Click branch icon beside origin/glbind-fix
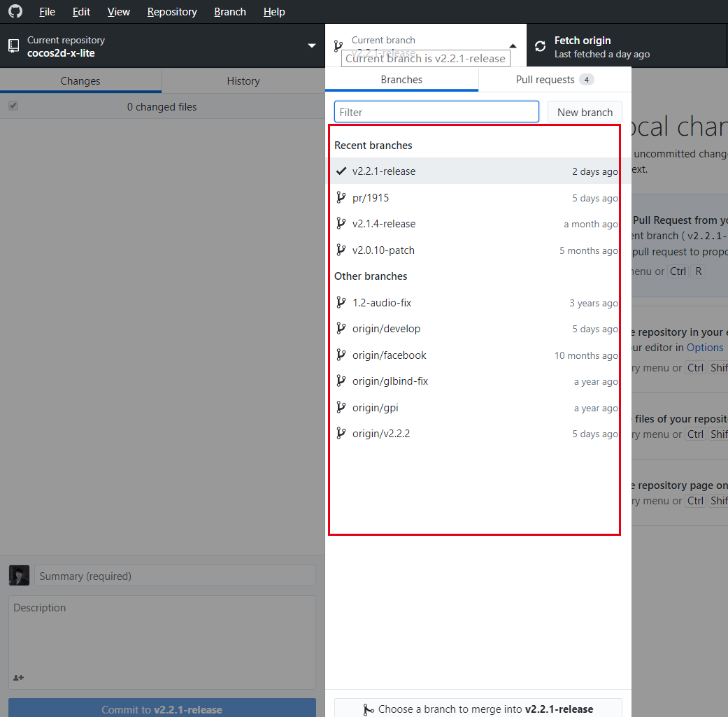The height and width of the screenshot is (717, 728). 341,381
